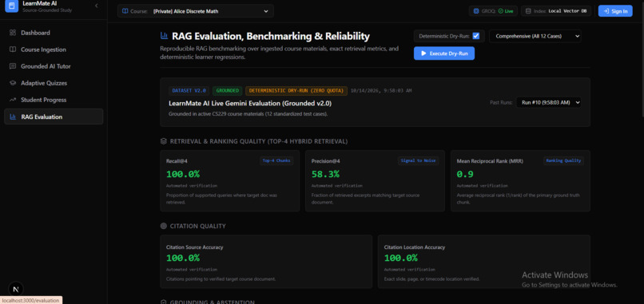Click the Sign In button
The image size is (644, 304).
click(x=615, y=11)
